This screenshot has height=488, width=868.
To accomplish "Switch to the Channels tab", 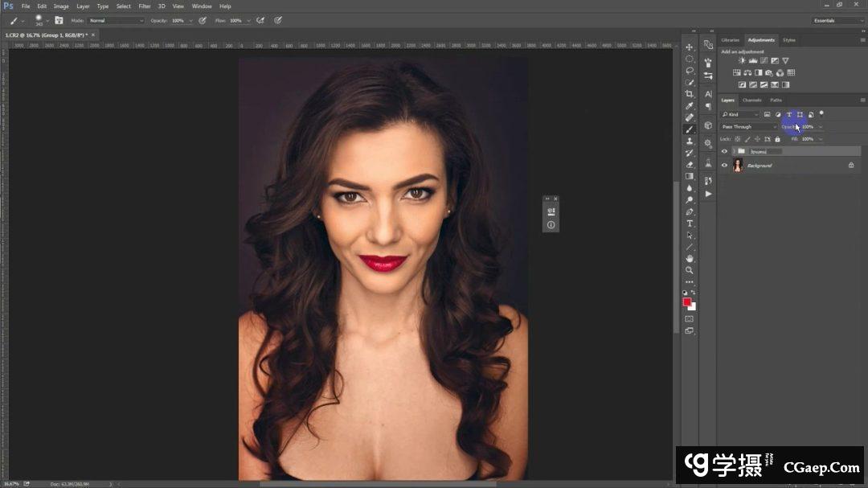I will 751,100.
